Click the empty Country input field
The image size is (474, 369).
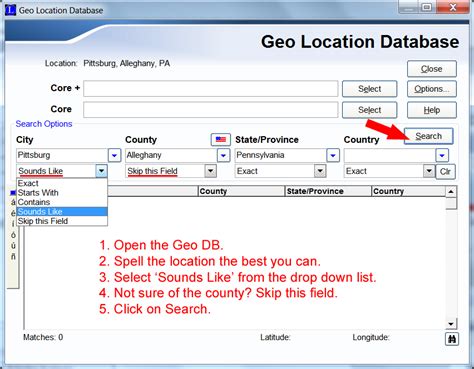tap(390, 155)
